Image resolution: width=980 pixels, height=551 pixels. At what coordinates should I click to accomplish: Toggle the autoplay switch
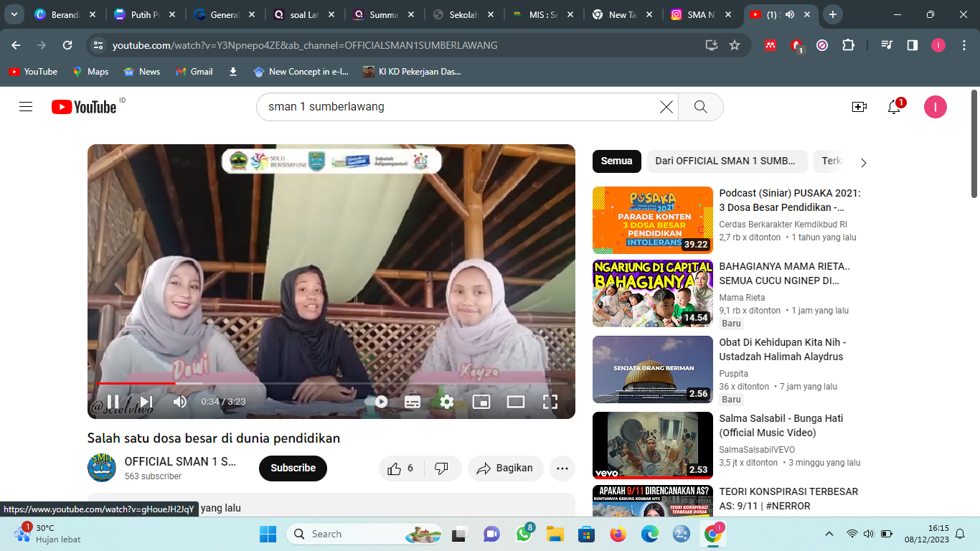[x=378, y=402]
